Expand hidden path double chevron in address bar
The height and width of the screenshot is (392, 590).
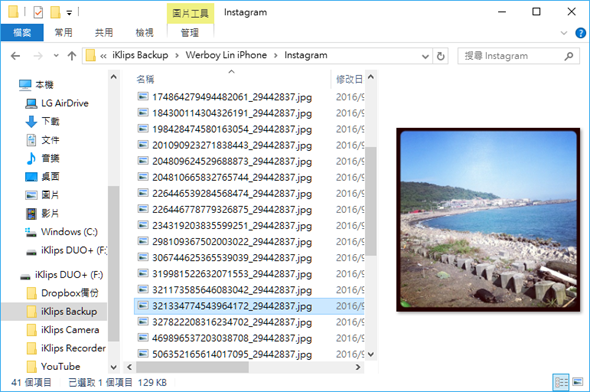click(x=103, y=56)
